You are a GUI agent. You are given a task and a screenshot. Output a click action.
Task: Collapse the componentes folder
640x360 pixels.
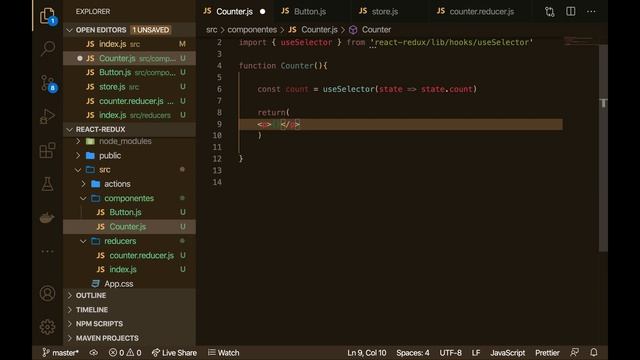click(83, 198)
